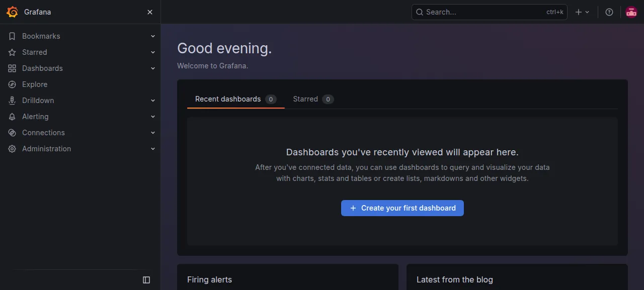644x290 pixels.
Task: Click the Administration gear icon
Action: (x=12, y=149)
